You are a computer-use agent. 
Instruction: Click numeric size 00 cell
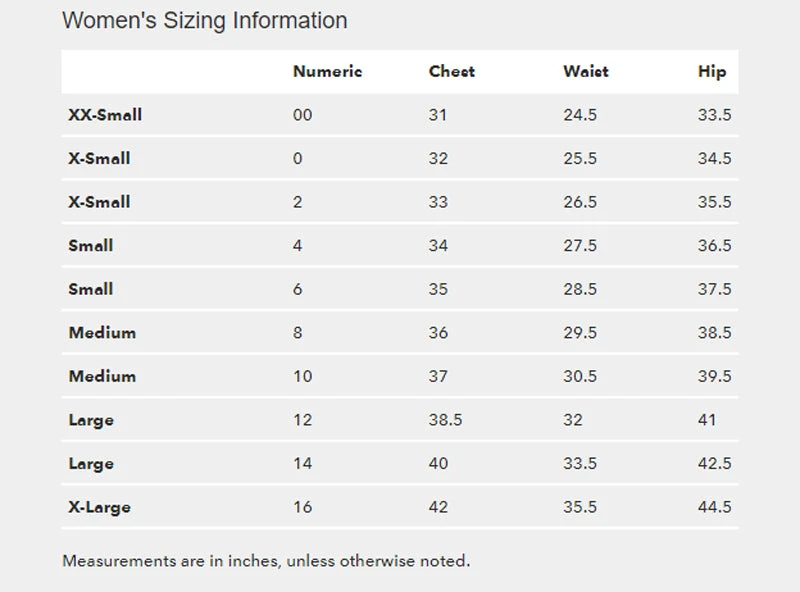(x=302, y=115)
